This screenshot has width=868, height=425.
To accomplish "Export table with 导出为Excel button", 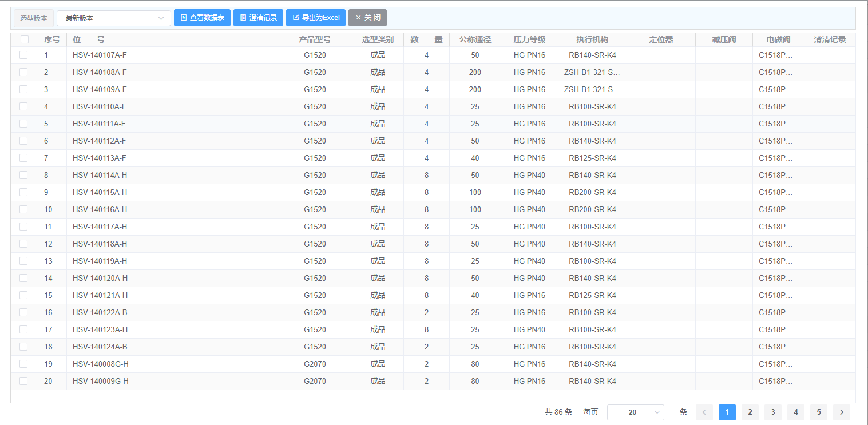I will (x=316, y=18).
